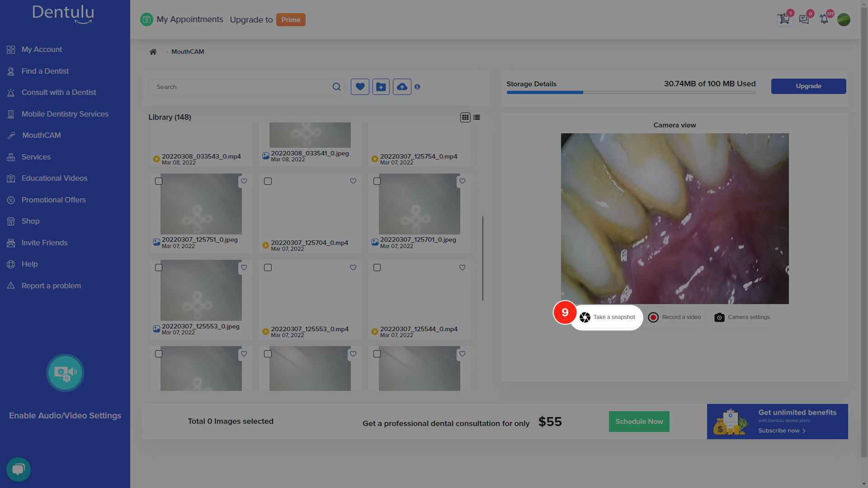Click the MouthCAM sidebar icon

click(x=11, y=135)
